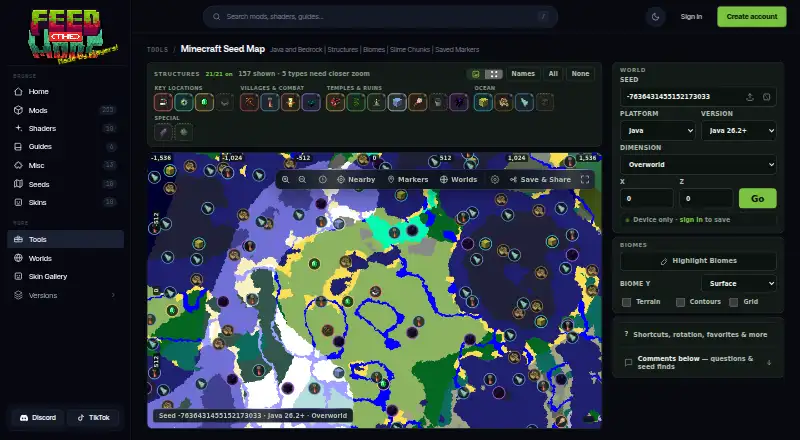Image resolution: width=800 pixels, height=440 pixels.
Task: Toggle the blue shard icon under Ocean
Action: tap(524, 103)
